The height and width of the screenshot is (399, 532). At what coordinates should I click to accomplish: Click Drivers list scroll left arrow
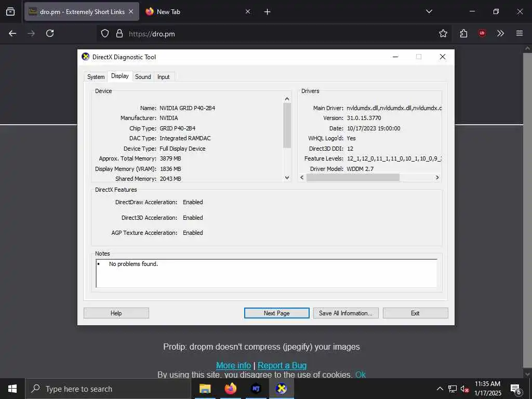click(x=302, y=178)
